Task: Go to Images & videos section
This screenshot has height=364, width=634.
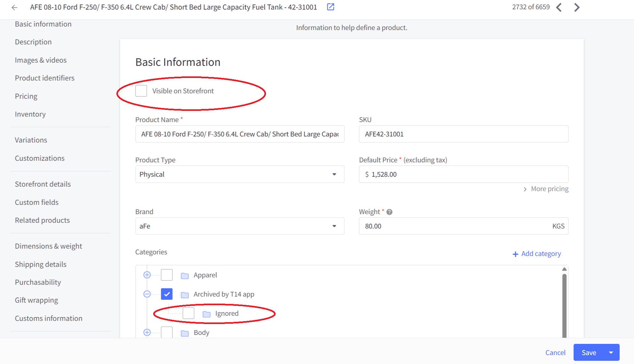Action: 41,60
